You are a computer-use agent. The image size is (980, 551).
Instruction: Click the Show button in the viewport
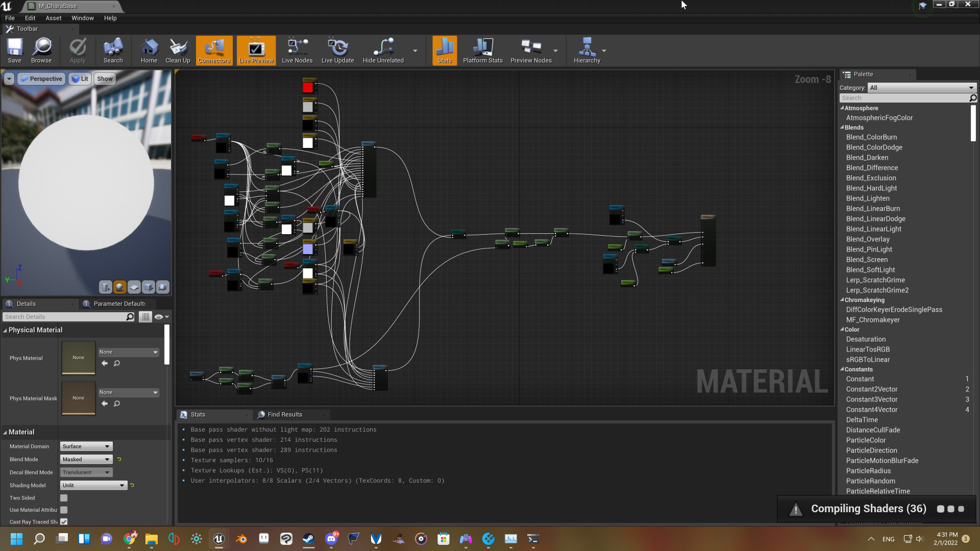pyautogui.click(x=105, y=79)
